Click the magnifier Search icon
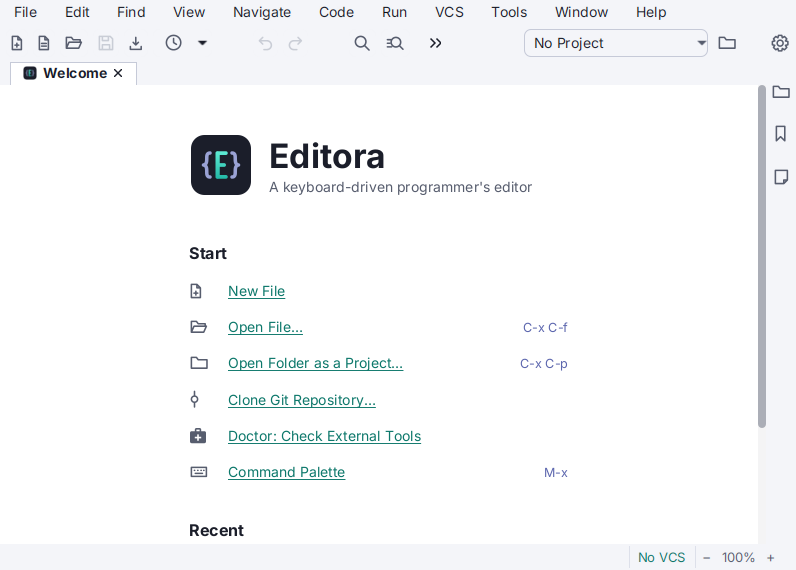This screenshot has height=570, width=796. (x=362, y=43)
